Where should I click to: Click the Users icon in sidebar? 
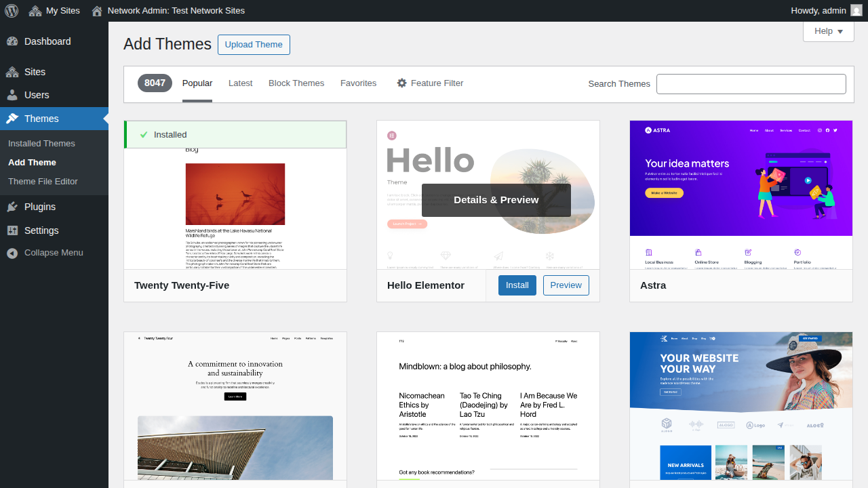[12, 95]
